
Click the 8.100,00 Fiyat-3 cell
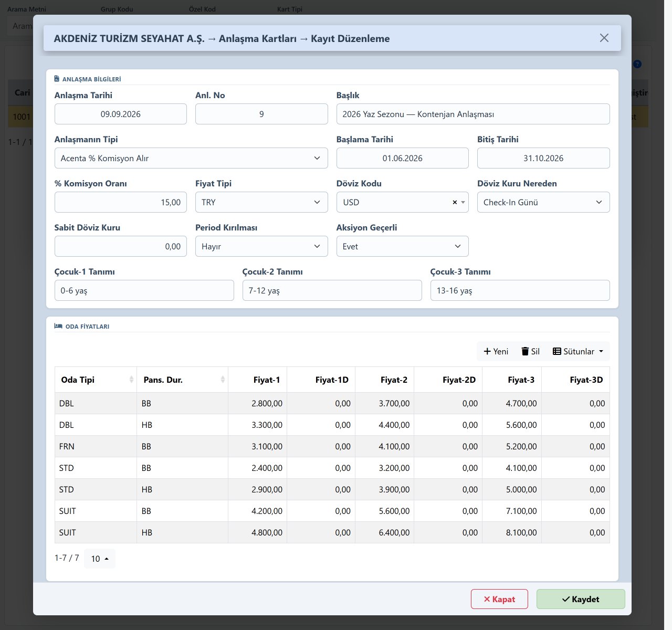(512, 532)
